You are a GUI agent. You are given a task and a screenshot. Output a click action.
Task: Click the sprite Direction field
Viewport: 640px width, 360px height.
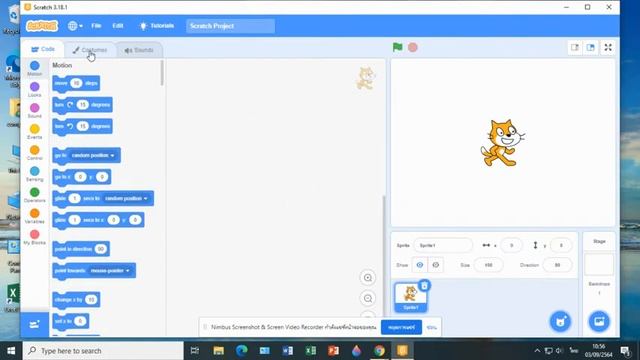click(x=558, y=265)
